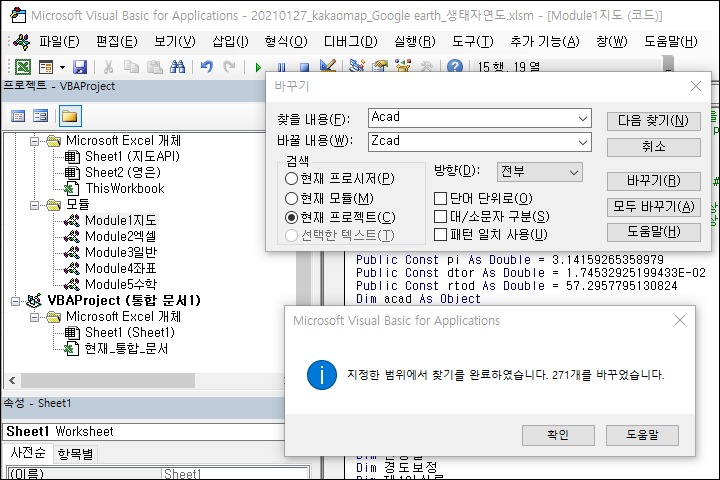Click the View Object icon in project panel
Image resolution: width=720 pixels, height=480 pixels.
pyautogui.click(x=40, y=116)
